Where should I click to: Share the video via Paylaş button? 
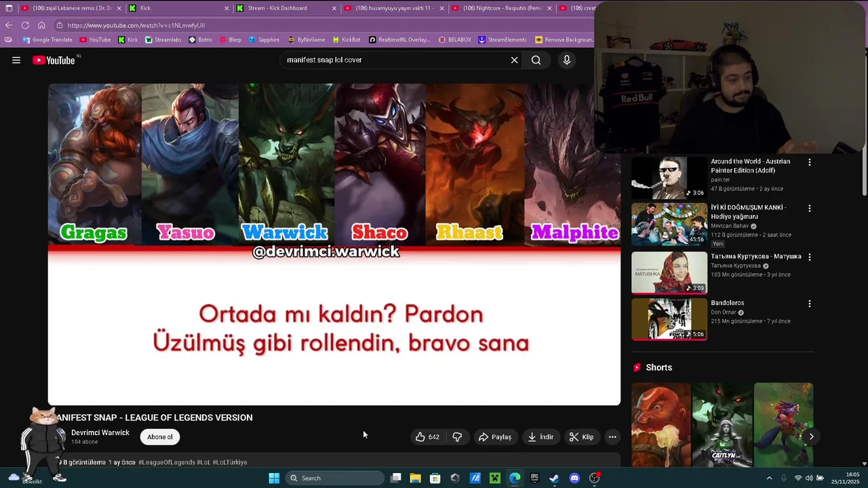click(x=495, y=437)
